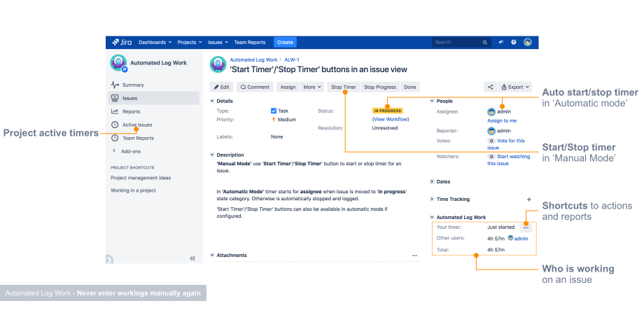644x315 pixels.
Task: Click the search magnifier icon
Action: [x=484, y=42]
